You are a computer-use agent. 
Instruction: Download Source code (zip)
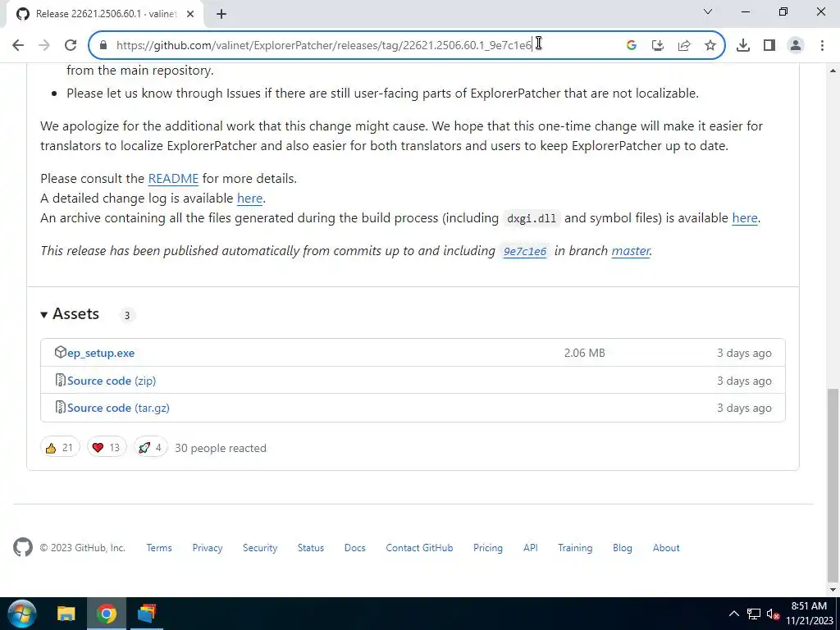(112, 381)
